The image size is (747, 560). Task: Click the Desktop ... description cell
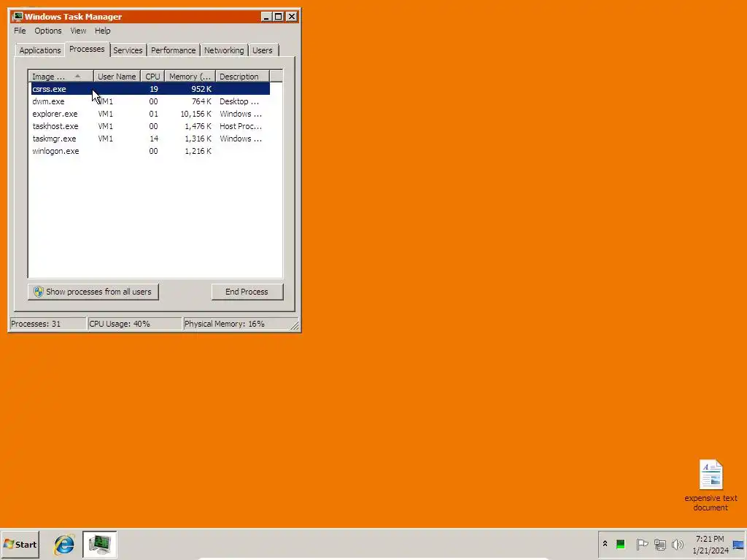(239, 101)
